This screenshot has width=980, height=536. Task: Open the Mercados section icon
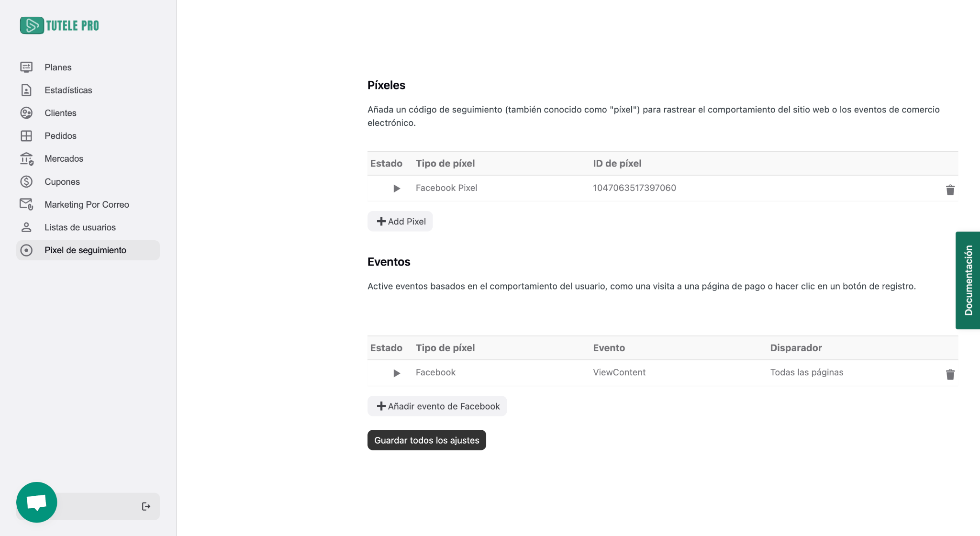26,159
